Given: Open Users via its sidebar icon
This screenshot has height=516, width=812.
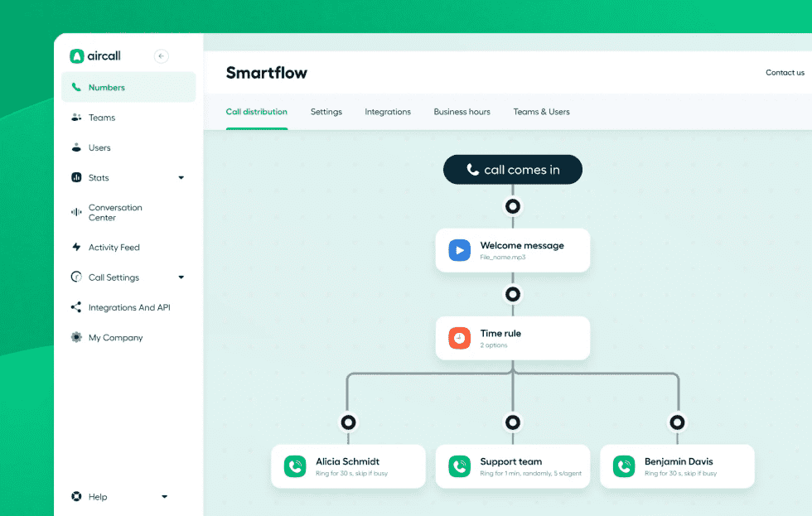Looking at the screenshot, I should 77,147.
